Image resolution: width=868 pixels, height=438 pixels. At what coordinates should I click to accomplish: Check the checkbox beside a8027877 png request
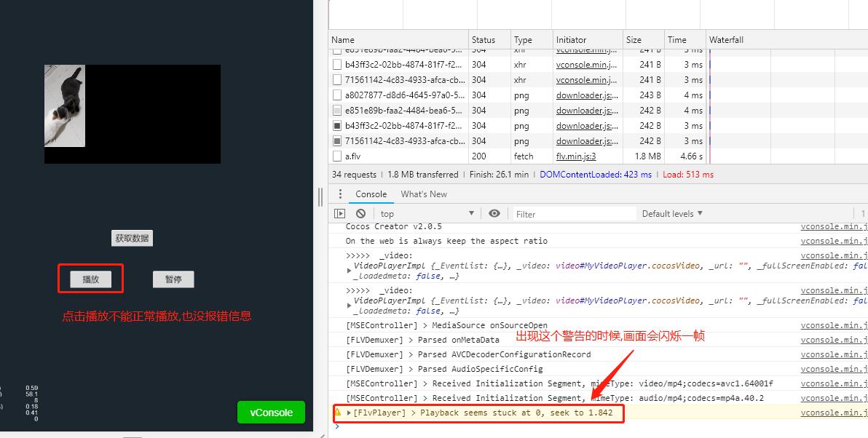337,95
